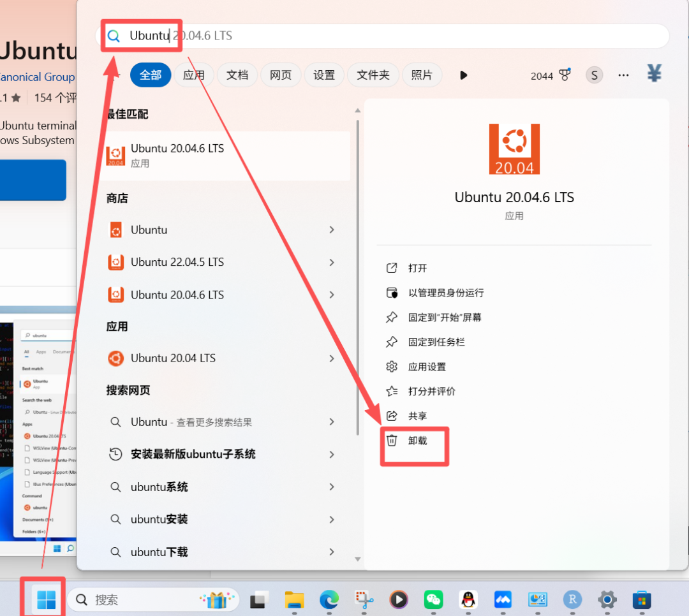Expand chevron for ubuntu系统 suggestion
The width and height of the screenshot is (689, 616).
click(332, 487)
